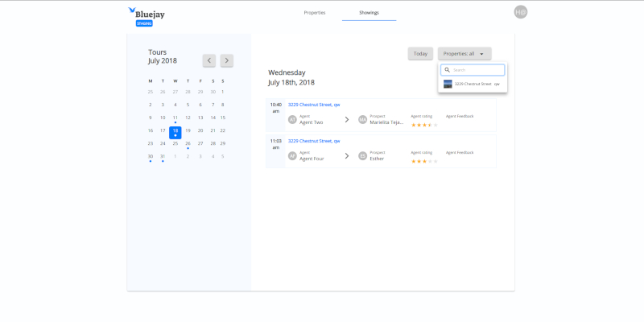This screenshot has height=322, width=644.
Task: Click chevron arrow in 11:03 am showing
Action: pyautogui.click(x=347, y=155)
